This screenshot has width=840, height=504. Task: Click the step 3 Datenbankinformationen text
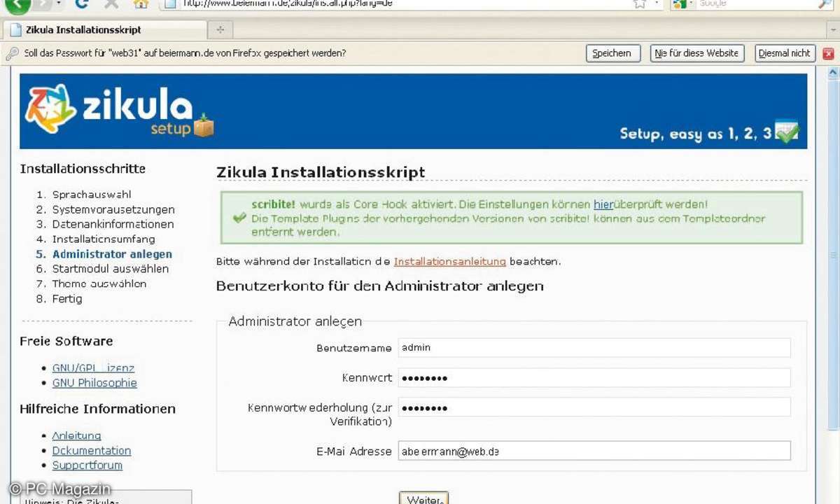coord(113,225)
